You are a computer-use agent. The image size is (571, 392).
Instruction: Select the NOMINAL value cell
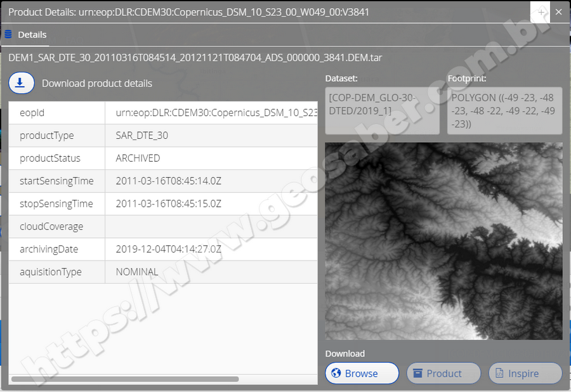click(x=211, y=272)
